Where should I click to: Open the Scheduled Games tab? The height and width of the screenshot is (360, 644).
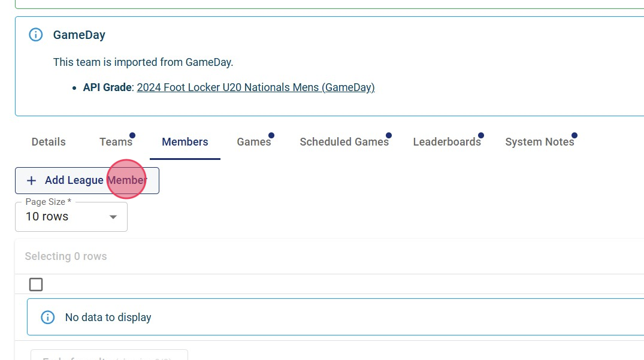[x=344, y=142]
